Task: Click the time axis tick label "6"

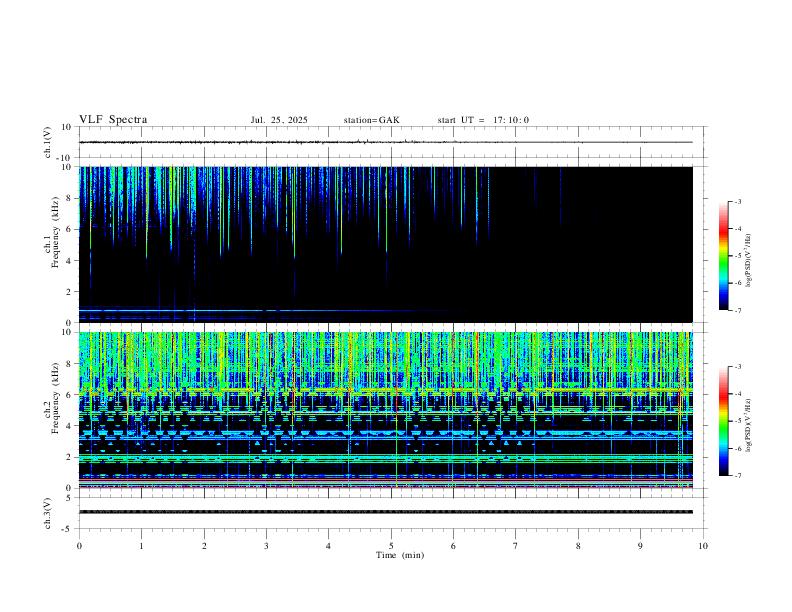Action: (x=454, y=546)
